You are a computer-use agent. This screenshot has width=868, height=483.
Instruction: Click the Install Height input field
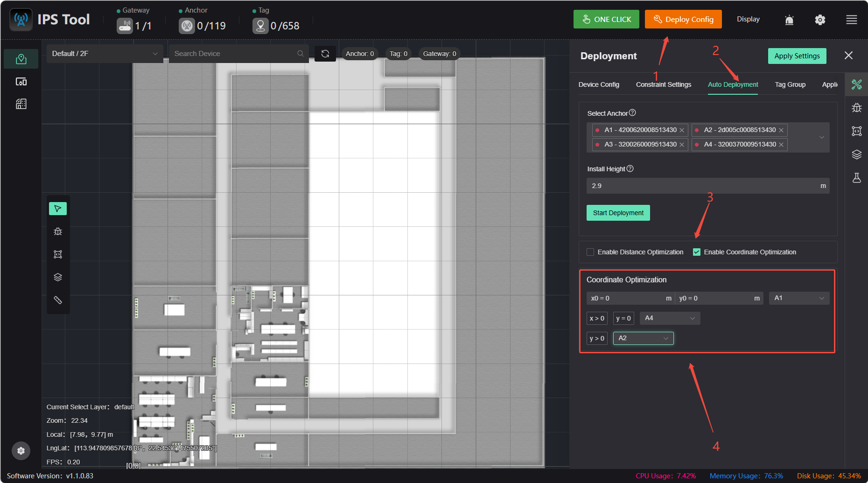[708, 186]
